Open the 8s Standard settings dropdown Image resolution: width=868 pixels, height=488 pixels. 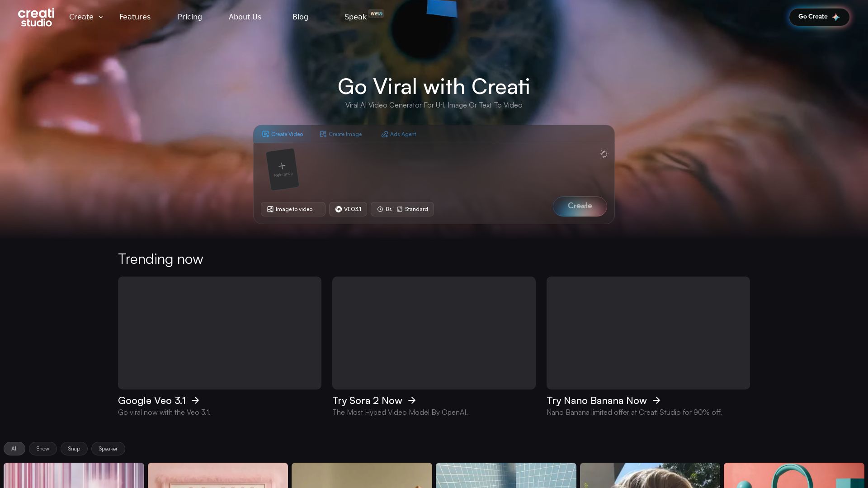(x=402, y=209)
